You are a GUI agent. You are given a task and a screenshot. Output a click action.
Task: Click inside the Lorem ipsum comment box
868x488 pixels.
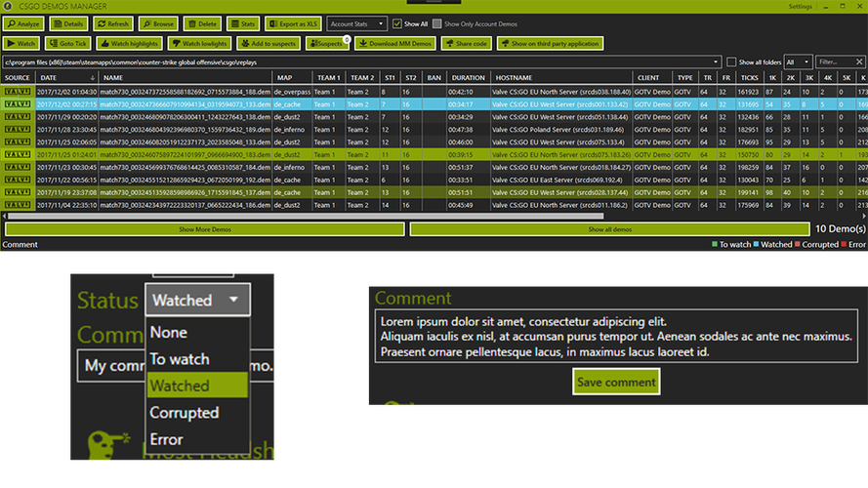(616, 337)
